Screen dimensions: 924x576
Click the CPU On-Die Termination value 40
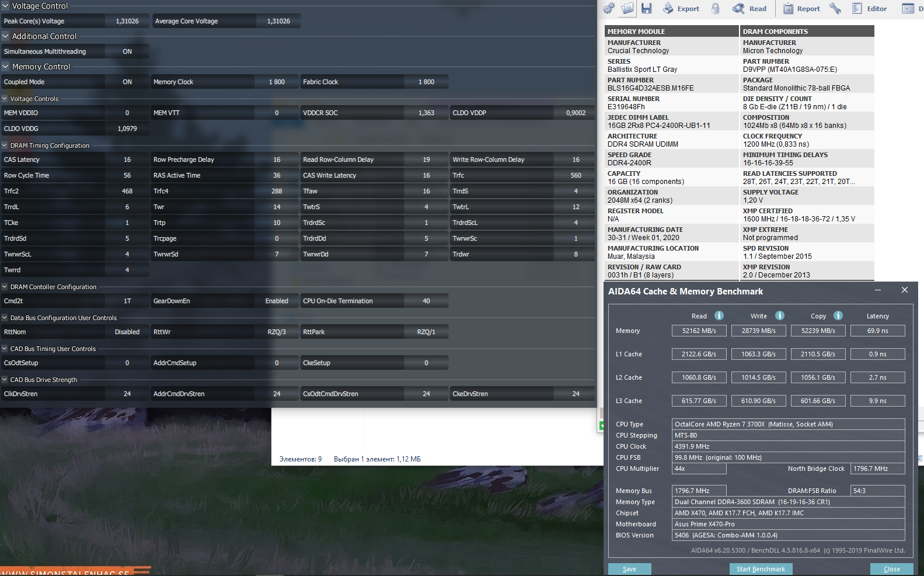pos(426,301)
